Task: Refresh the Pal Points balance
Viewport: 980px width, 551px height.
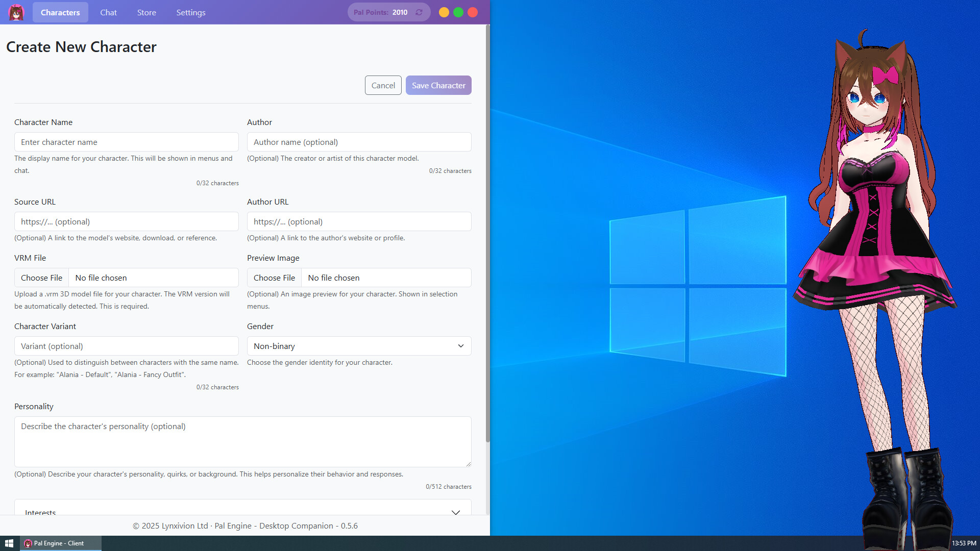Action: click(419, 12)
